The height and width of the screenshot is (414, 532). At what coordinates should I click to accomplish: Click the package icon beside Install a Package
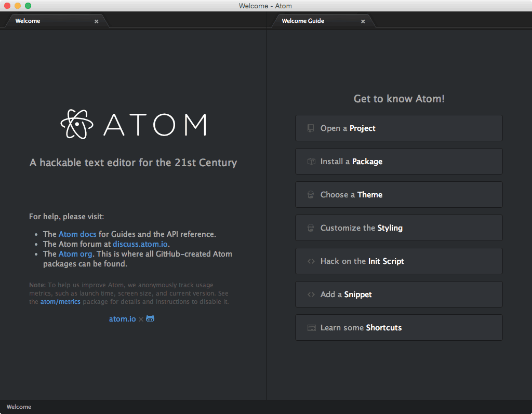click(x=311, y=162)
